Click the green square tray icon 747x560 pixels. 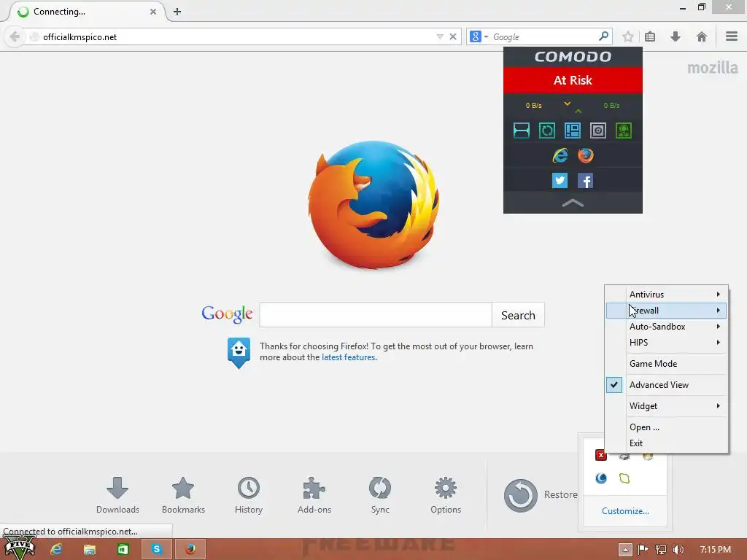(x=624, y=478)
